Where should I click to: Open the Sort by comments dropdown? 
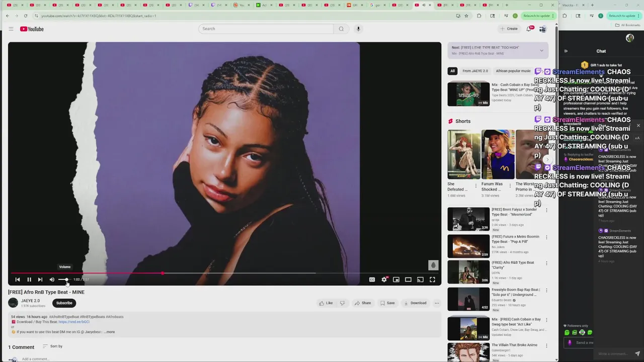(52, 346)
